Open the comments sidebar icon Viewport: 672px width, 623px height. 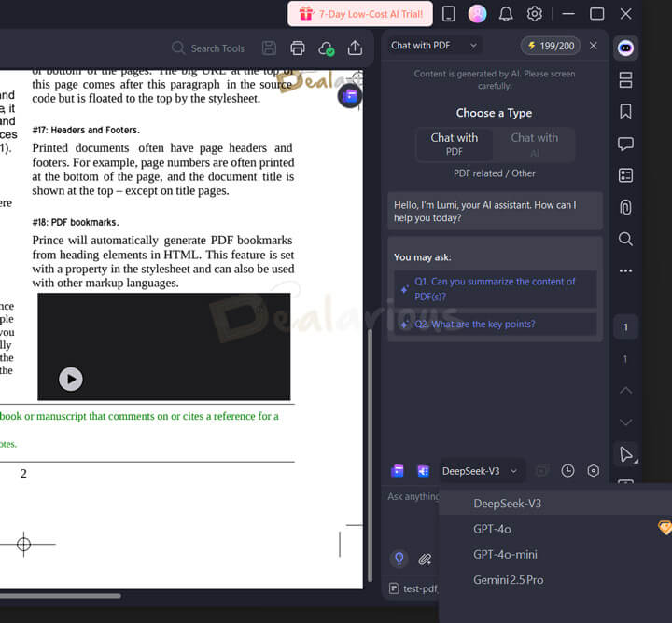tap(625, 144)
